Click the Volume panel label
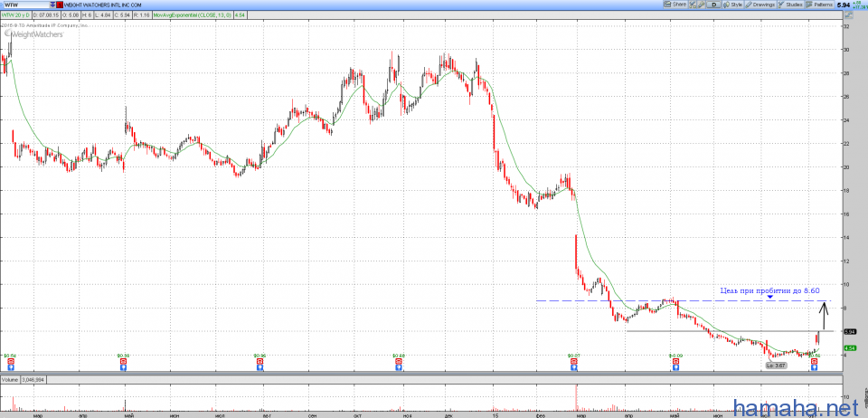868x418 pixels. (x=10, y=380)
